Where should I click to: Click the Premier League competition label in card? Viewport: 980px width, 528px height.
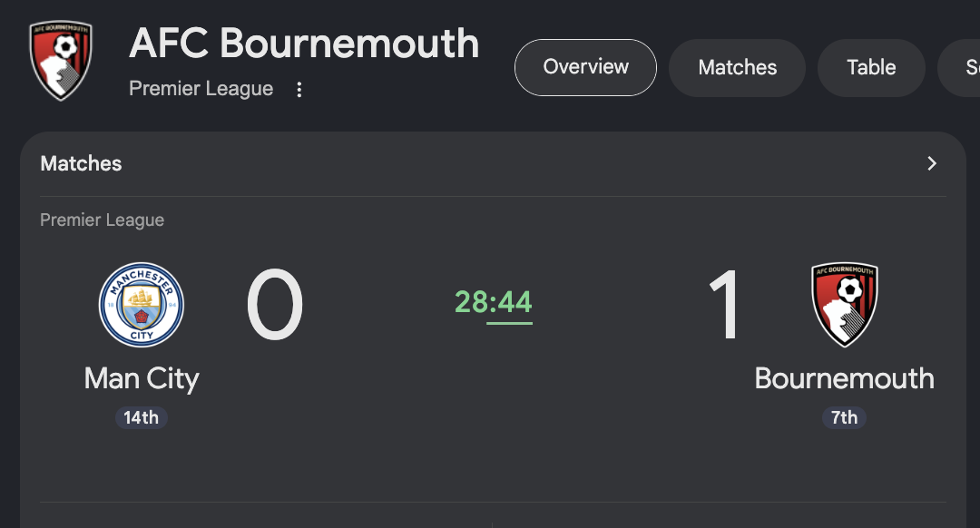coord(102,220)
